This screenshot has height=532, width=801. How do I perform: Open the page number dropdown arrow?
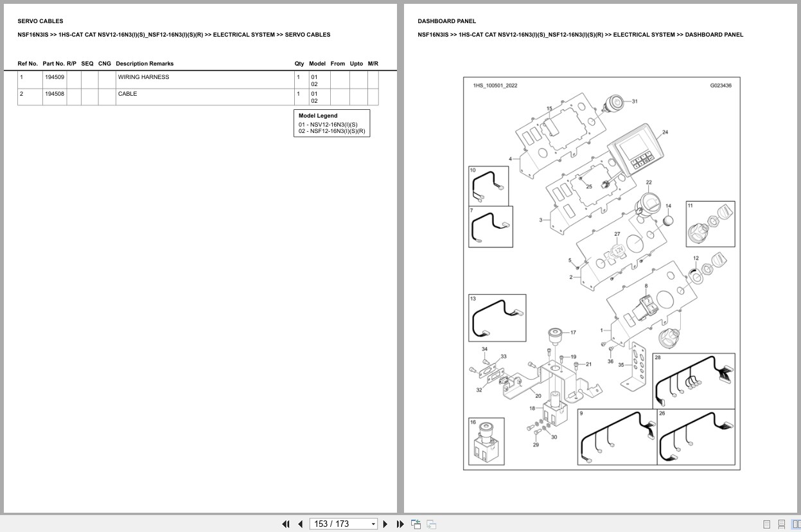(x=373, y=524)
